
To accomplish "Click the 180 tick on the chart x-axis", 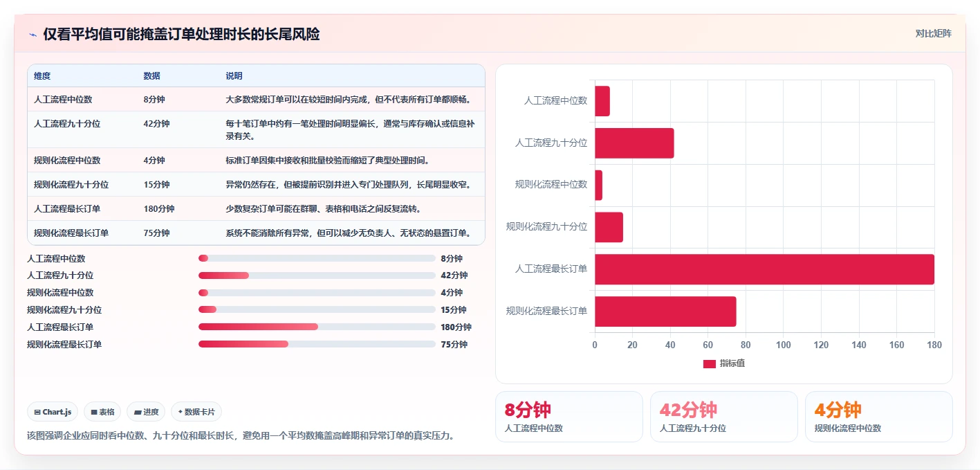I will (934, 345).
